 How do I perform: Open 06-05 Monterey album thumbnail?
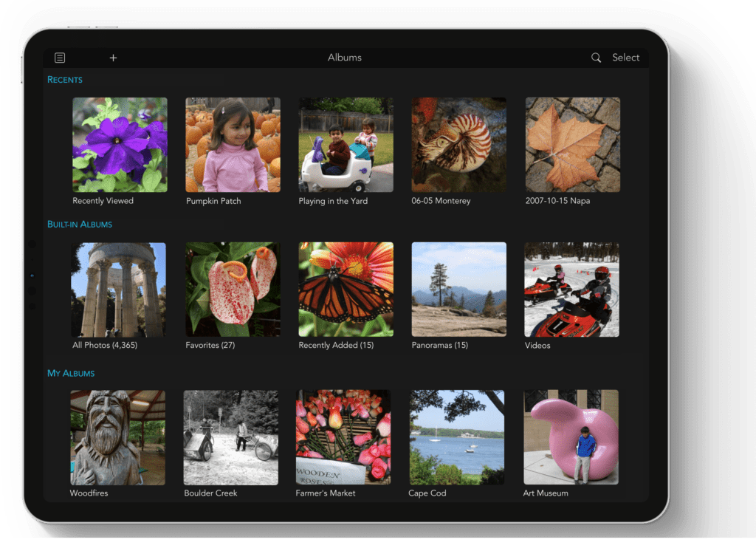click(x=459, y=145)
